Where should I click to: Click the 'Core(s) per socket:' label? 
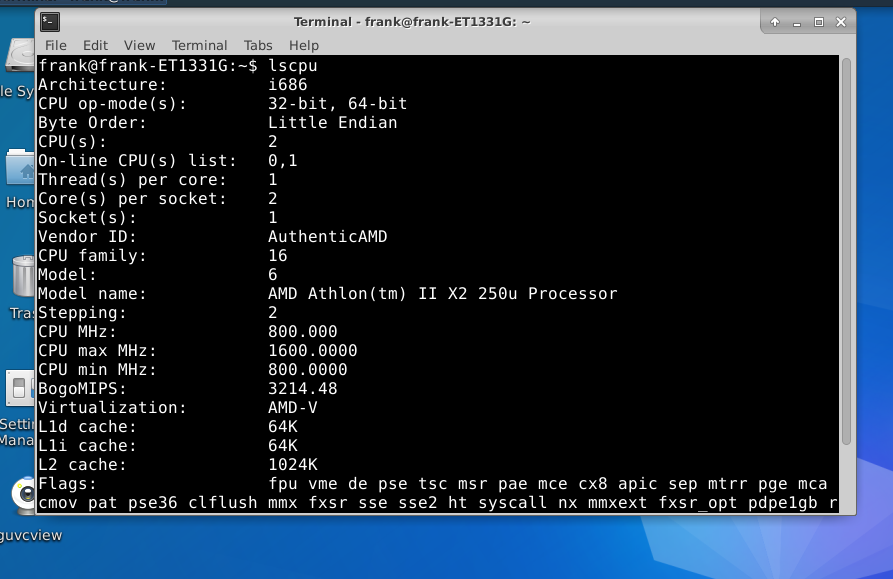tap(132, 199)
